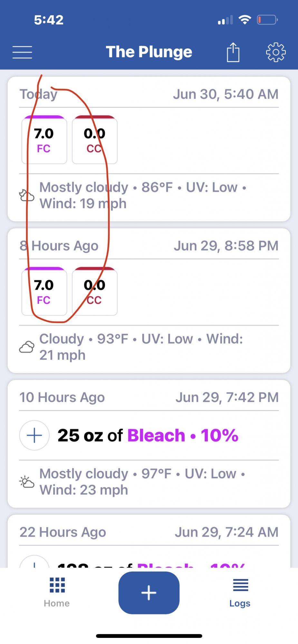This screenshot has height=644, width=298.
Task: Open the Jun 30, 5:40 AM log entry
Action: 149,149
